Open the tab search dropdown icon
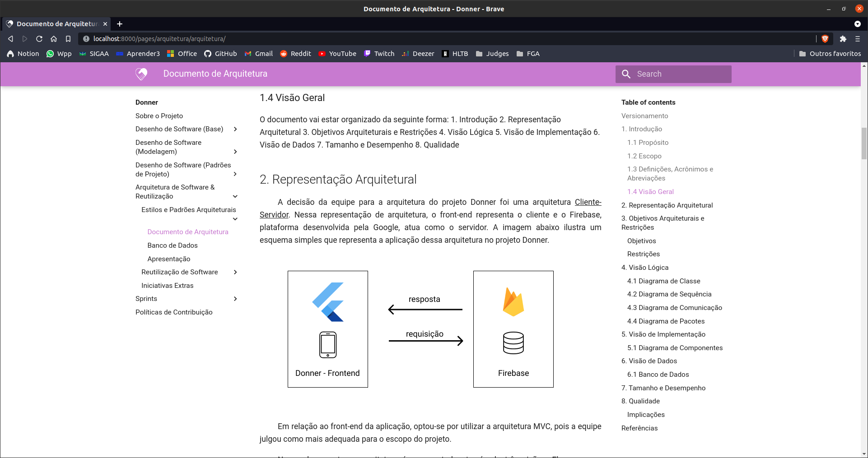The image size is (868, 458). point(857,24)
